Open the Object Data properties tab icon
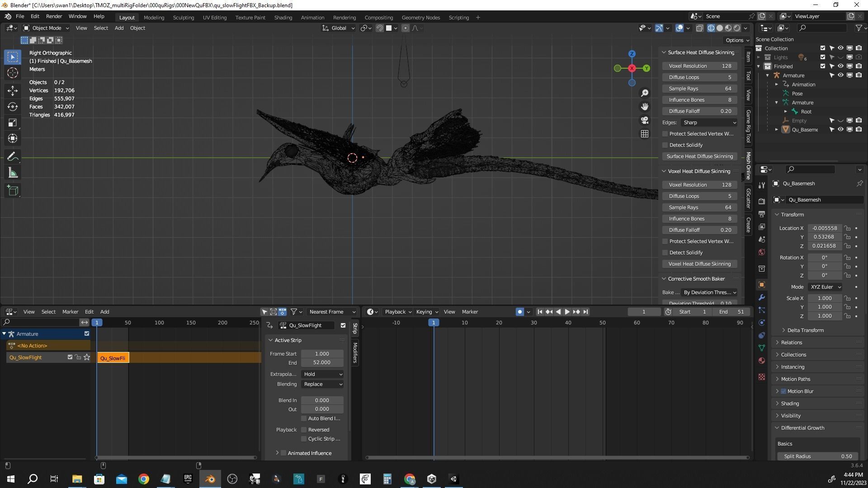This screenshot has height=488, width=868. (762, 348)
